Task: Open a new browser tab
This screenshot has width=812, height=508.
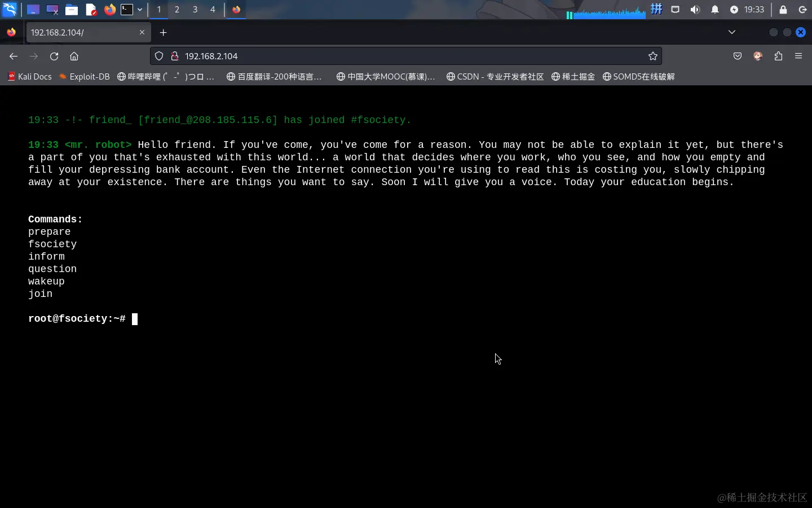Action: coord(163,33)
